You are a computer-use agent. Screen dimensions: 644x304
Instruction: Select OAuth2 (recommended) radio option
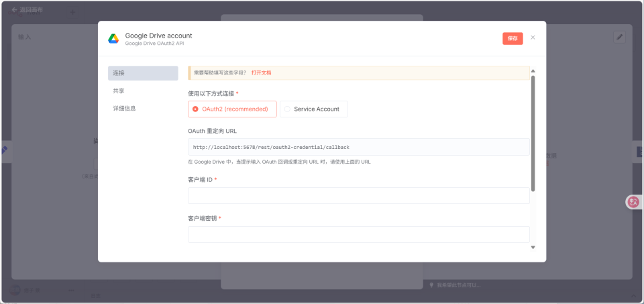click(233, 109)
